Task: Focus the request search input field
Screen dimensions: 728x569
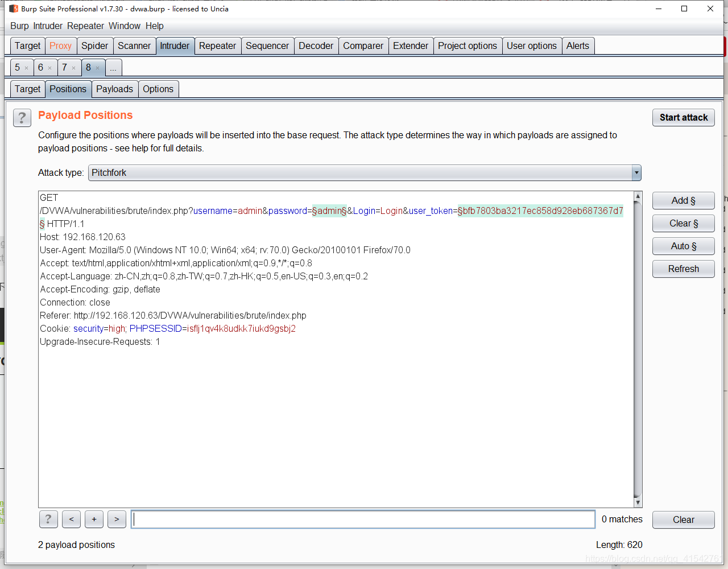Action: (363, 519)
